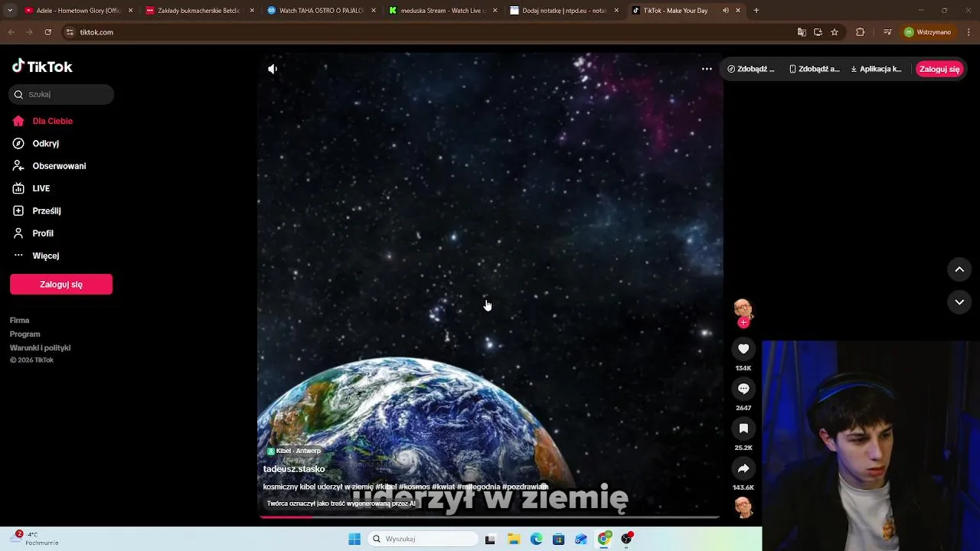This screenshot has height=551, width=980.
Task: Open the tab search dropdown arrow
Action: point(9,11)
